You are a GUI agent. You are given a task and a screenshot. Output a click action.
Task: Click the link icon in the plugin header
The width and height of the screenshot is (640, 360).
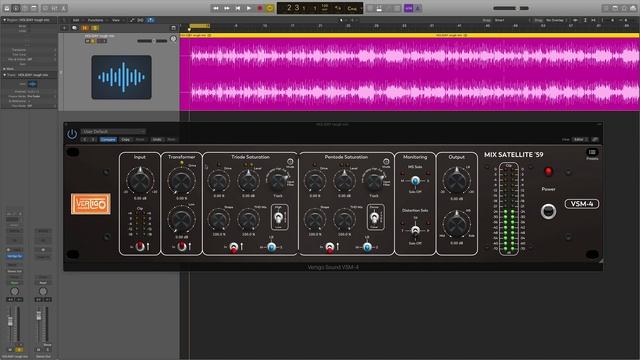point(595,140)
